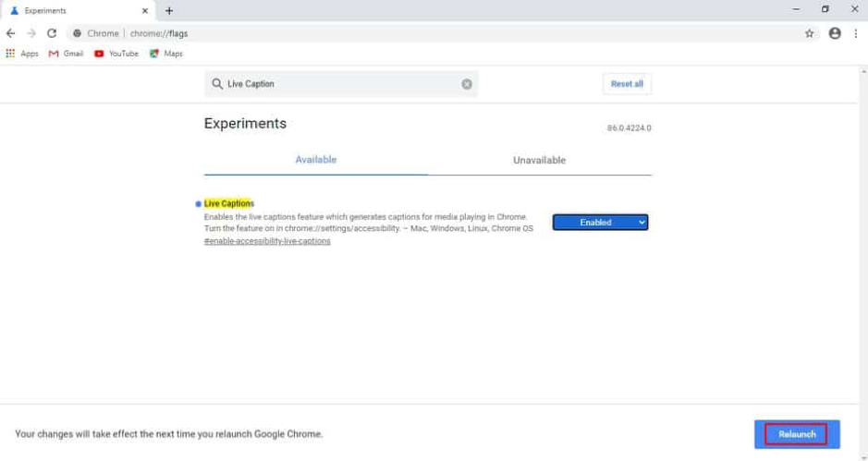Open the Apps bookmarks shortcut
The width and height of the screenshot is (868, 461).
[x=22, y=54]
